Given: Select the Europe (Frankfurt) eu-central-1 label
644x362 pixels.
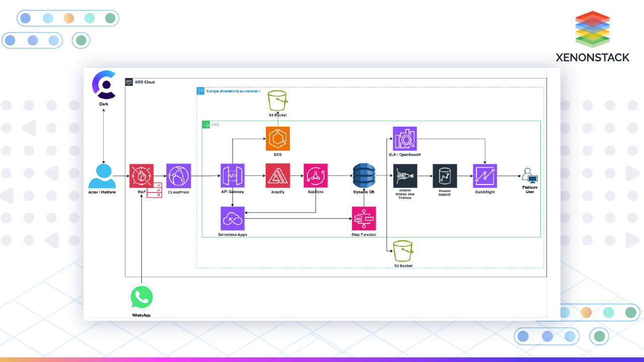Looking at the screenshot, I should 232,92.
